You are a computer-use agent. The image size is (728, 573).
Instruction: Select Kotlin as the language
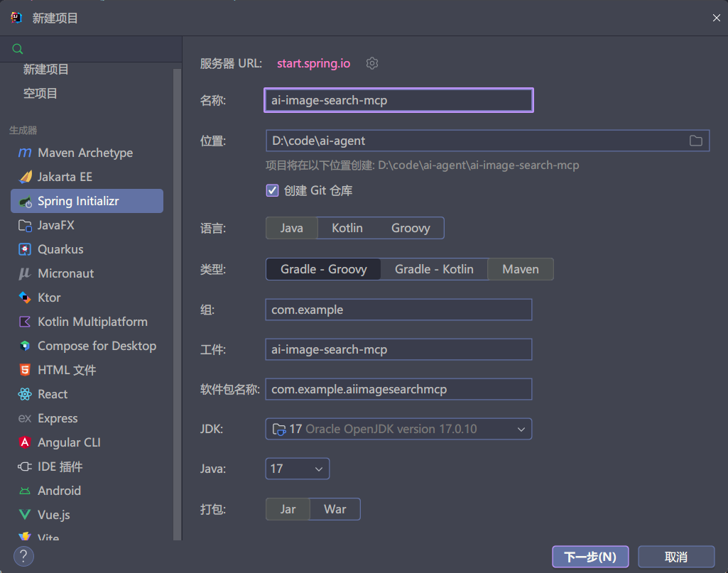click(347, 228)
